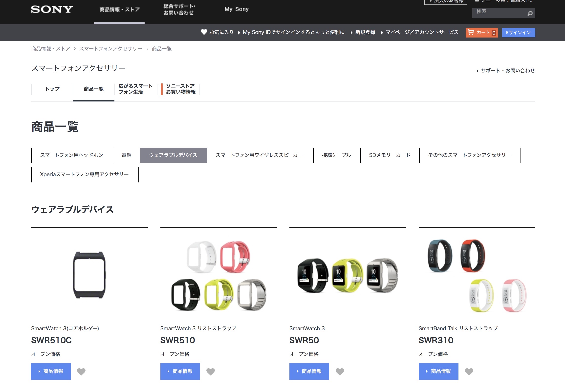Click SmartWatch 3(コアホルダー) title

[65, 328]
